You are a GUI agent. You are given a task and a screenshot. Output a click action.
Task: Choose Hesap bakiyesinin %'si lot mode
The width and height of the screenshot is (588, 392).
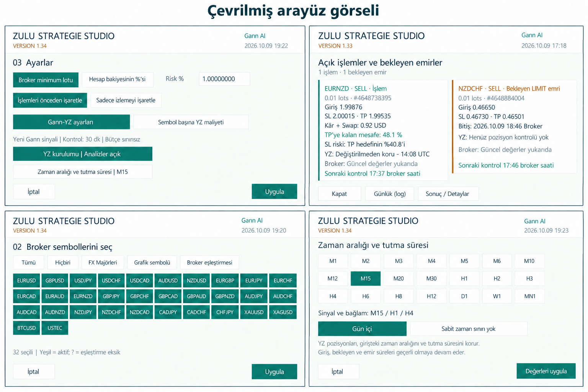(118, 79)
